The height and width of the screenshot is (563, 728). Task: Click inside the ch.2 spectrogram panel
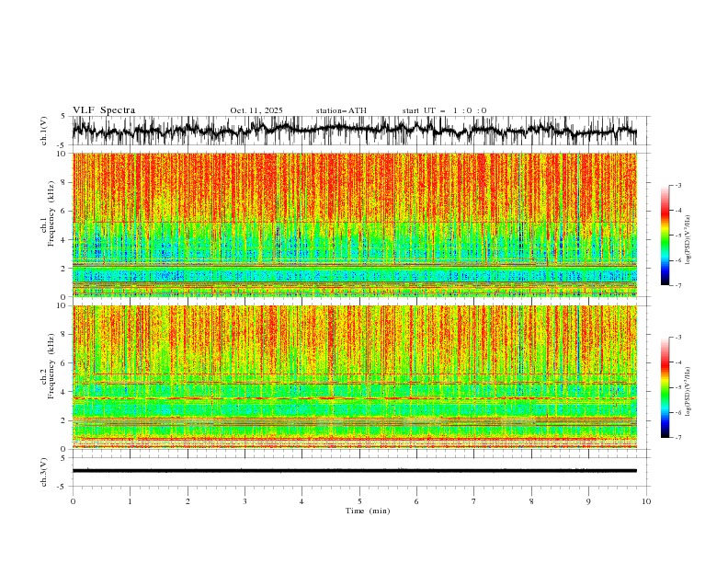[x=355, y=377]
